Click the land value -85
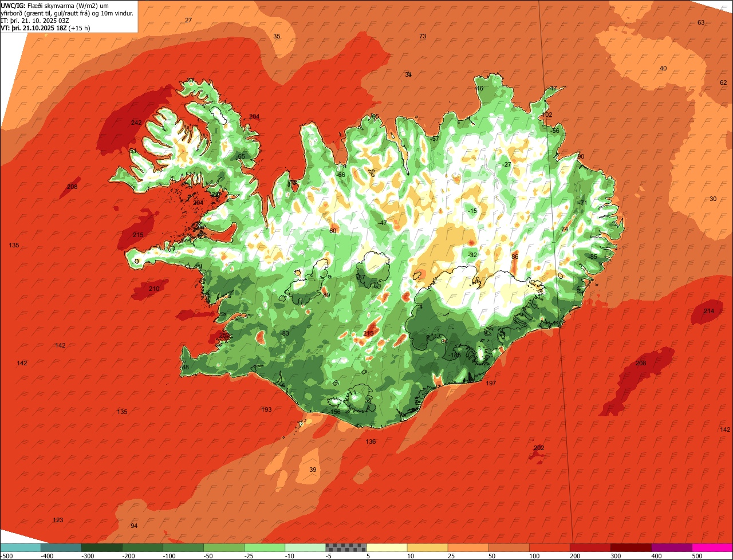 pyautogui.click(x=592, y=257)
